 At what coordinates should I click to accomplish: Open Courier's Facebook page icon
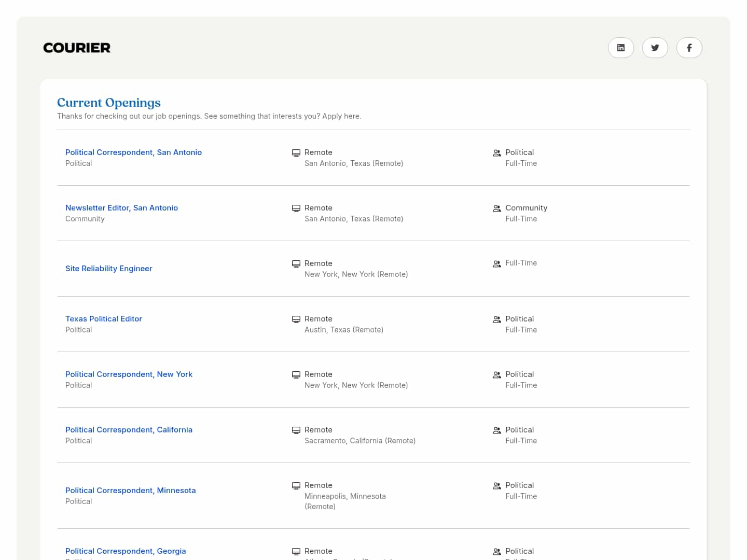[689, 48]
